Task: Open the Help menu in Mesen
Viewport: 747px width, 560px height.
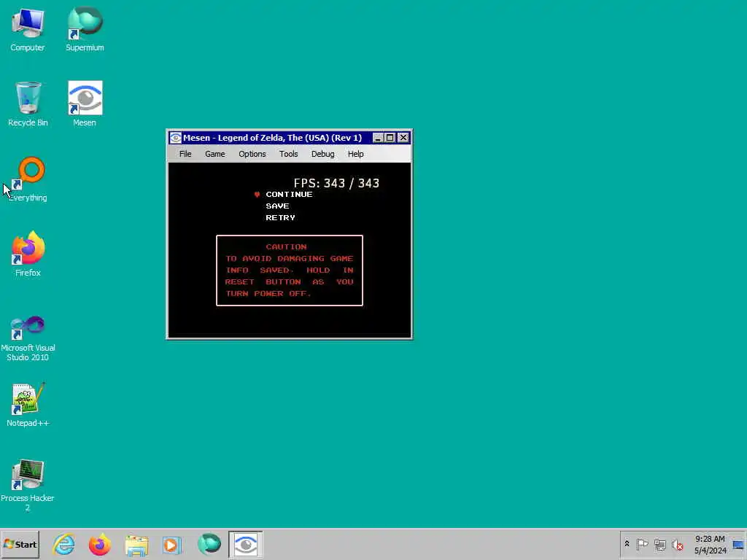Action: [355, 154]
